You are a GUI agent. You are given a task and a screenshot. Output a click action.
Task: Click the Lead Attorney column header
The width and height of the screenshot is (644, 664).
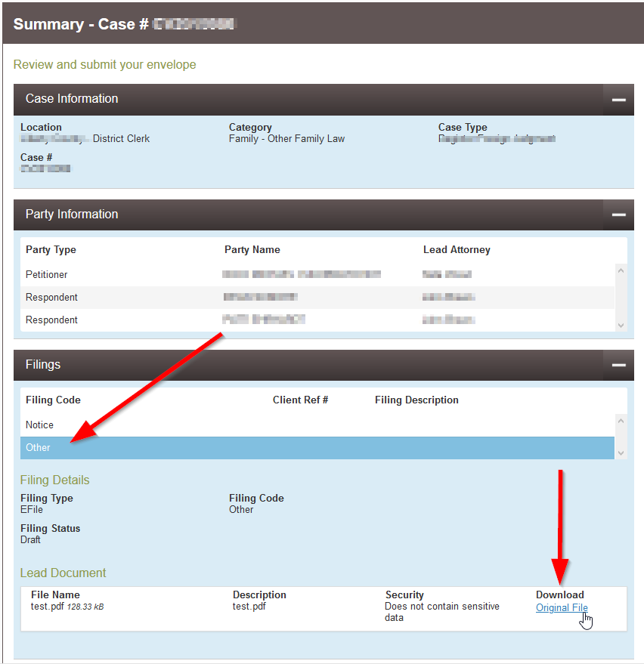[456, 249]
